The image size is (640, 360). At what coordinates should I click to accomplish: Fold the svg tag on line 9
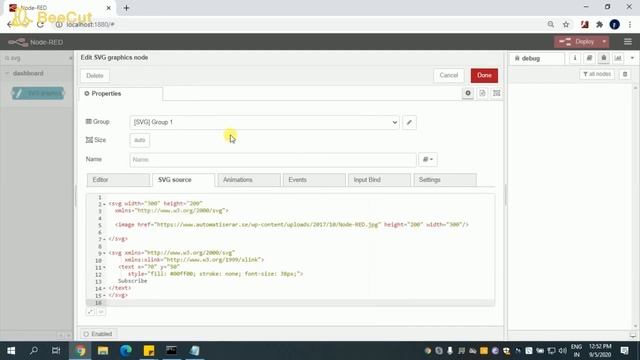(x=104, y=253)
